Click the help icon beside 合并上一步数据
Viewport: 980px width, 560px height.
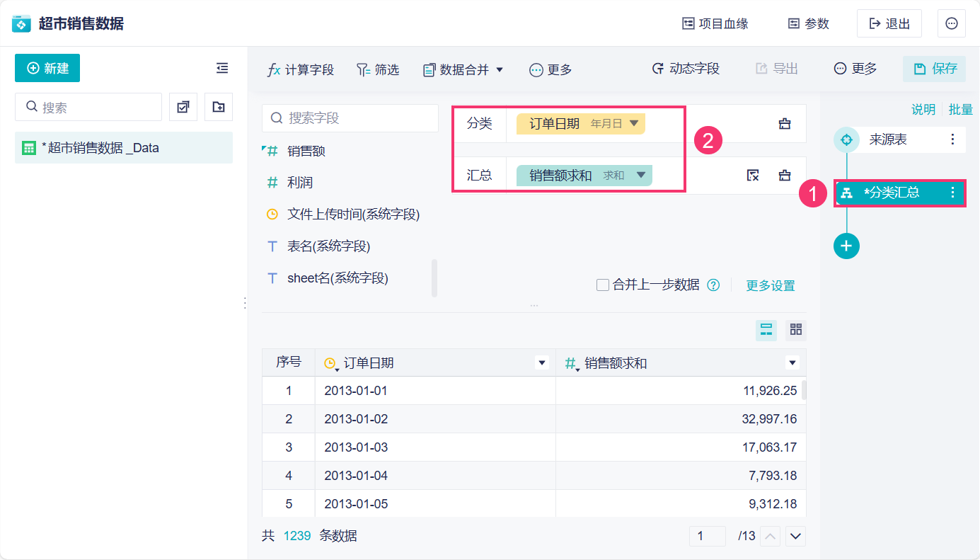pyautogui.click(x=714, y=285)
